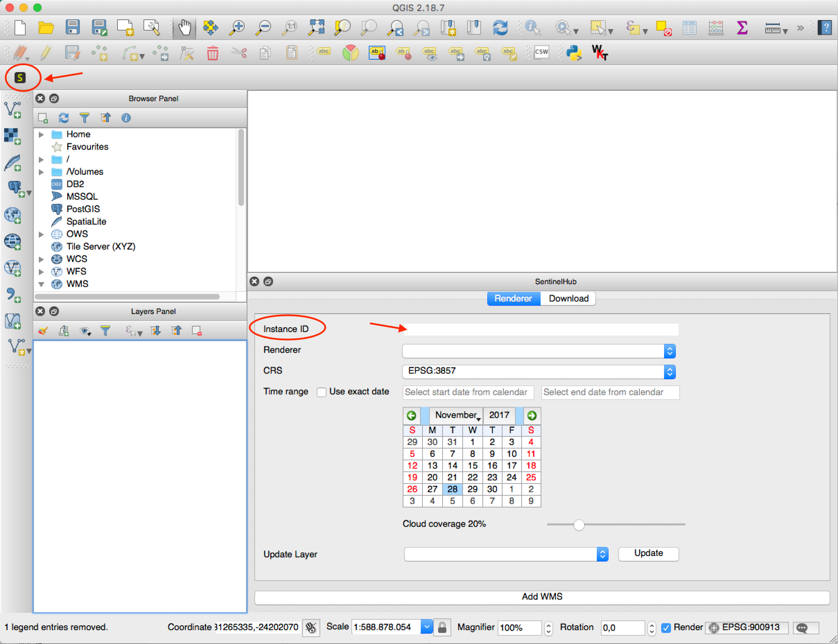Click the Rotation value field
Screen dimensions: 838x644
point(623,627)
